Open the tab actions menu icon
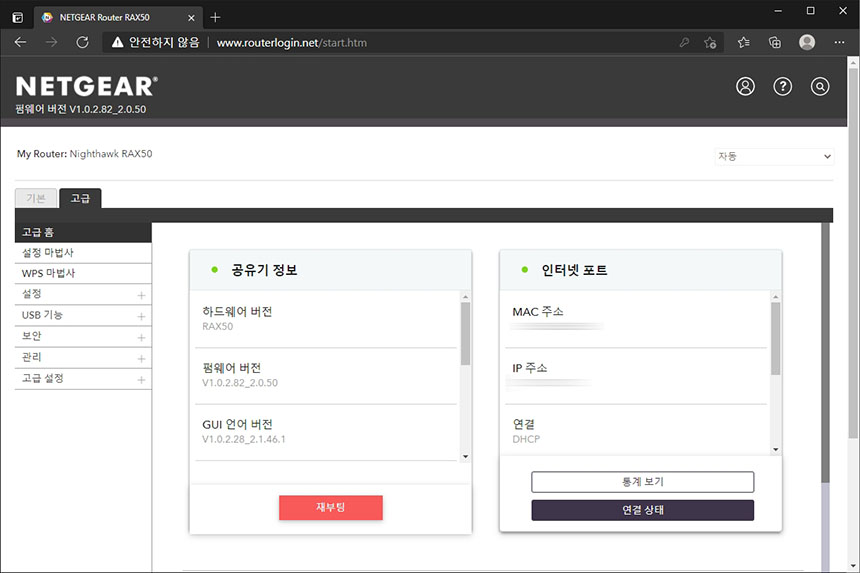Image resolution: width=860 pixels, height=573 pixels. tap(18, 18)
